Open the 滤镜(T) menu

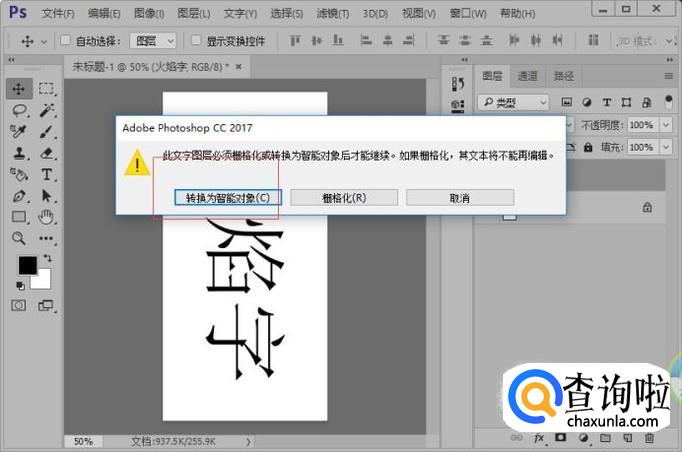[x=333, y=14]
